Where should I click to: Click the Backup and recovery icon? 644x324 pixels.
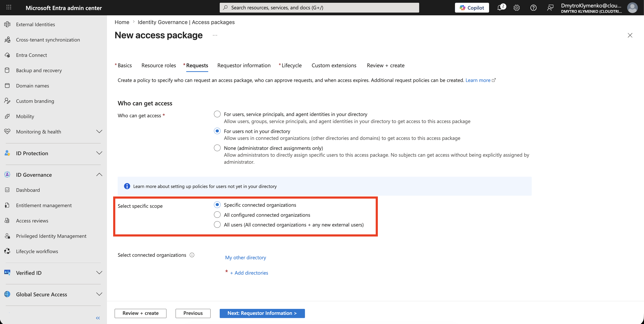[7, 70]
